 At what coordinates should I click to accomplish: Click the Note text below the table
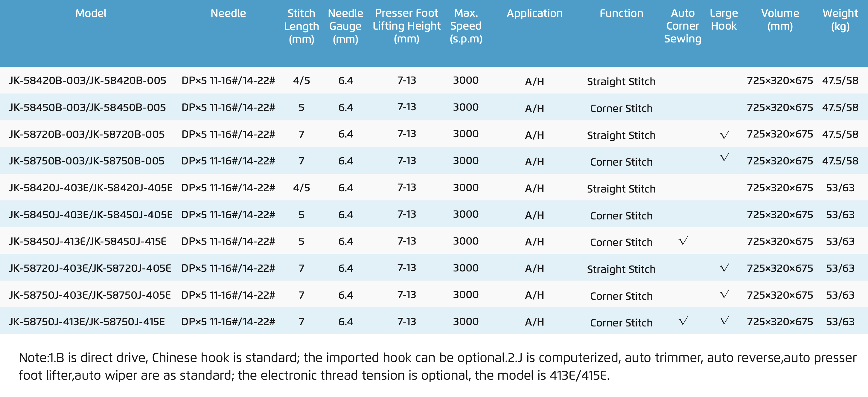[437, 366]
